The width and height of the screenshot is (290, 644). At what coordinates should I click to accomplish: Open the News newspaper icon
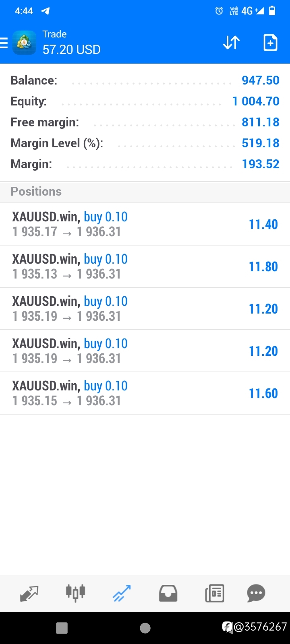coord(214,593)
